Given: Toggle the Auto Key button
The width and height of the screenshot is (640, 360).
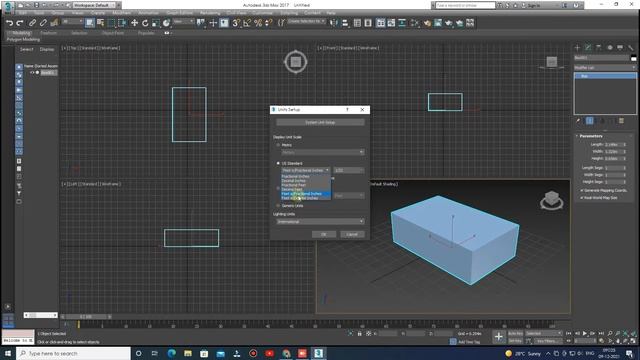Looking at the screenshot, I should [x=515, y=333].
